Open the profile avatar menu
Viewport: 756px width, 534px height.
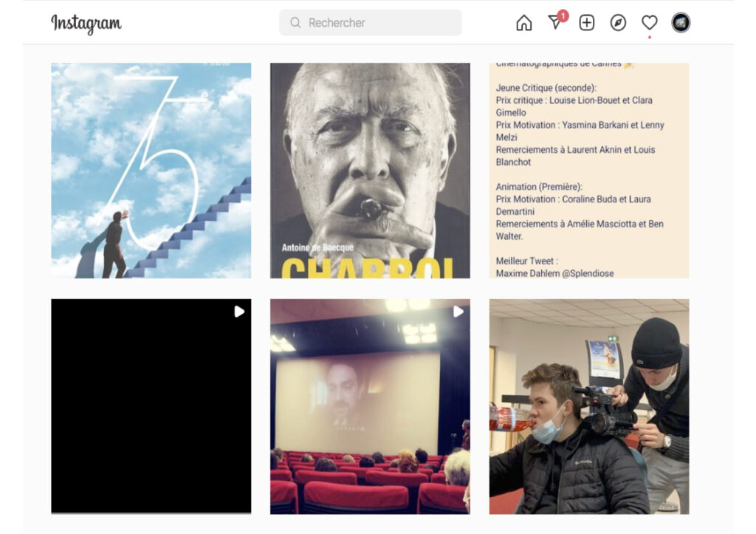point(680,23)
